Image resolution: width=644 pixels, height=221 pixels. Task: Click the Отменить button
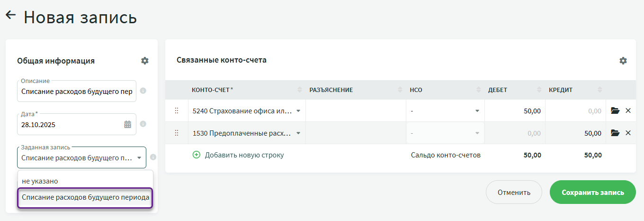tap(514, 193)
